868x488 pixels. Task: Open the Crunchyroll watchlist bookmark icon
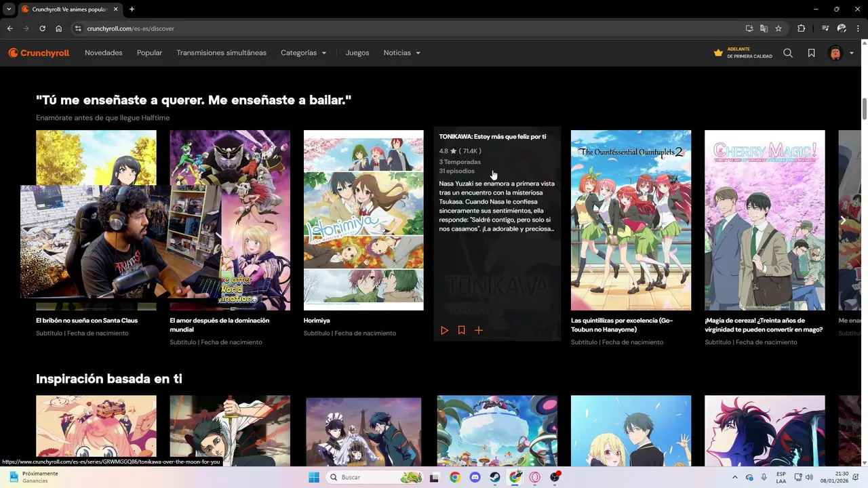click(811, 53)
